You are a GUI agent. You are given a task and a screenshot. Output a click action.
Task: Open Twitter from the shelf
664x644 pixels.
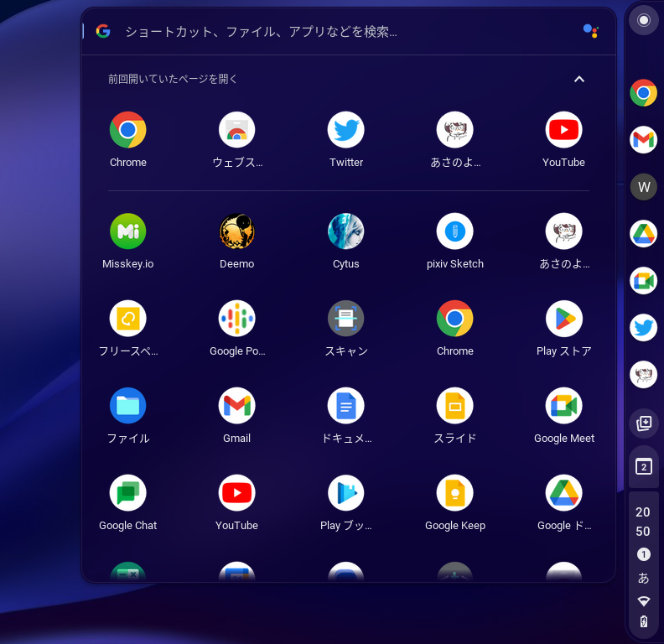[x=643, y=328]
